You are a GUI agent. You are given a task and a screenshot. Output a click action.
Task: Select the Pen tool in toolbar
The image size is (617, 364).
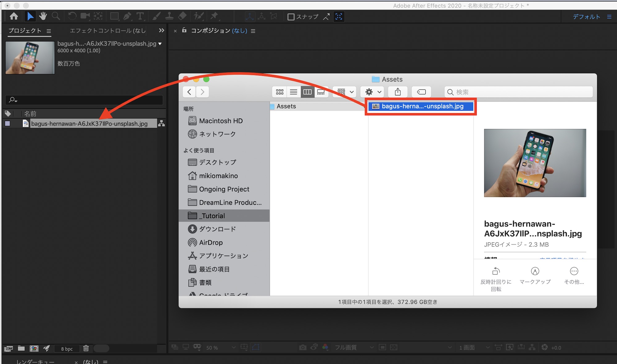[127, 16]
